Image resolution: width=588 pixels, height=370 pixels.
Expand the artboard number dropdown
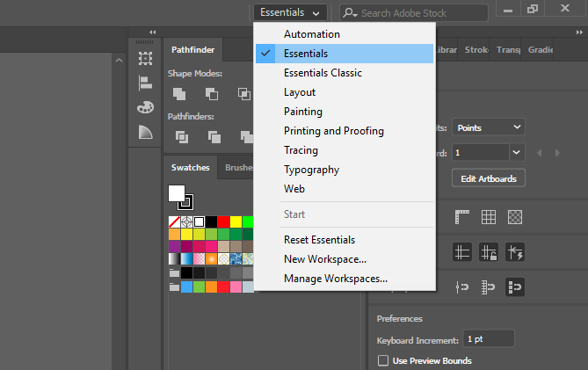516,152
